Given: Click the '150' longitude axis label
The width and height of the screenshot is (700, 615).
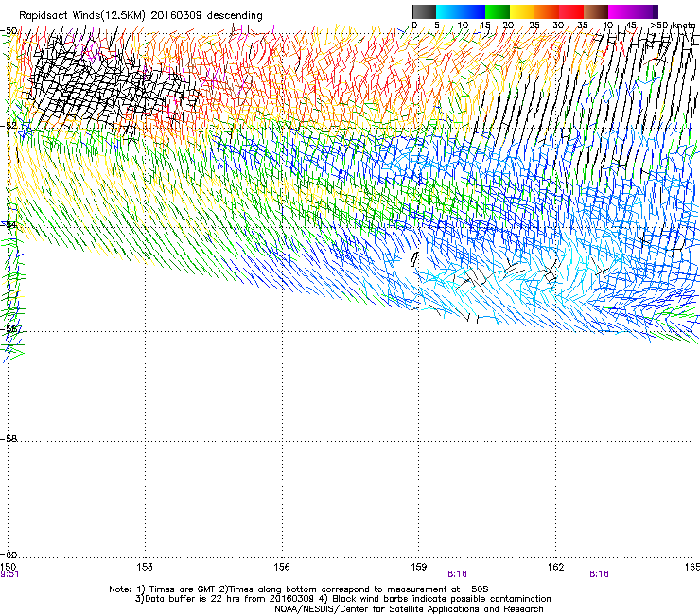Looking at the screenshot, I should click(8, 567).
